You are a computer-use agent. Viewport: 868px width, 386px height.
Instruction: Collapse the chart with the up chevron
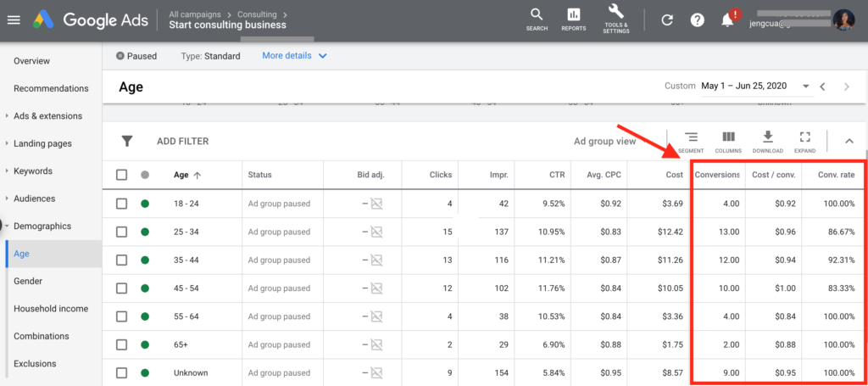(x=849, y=141)
